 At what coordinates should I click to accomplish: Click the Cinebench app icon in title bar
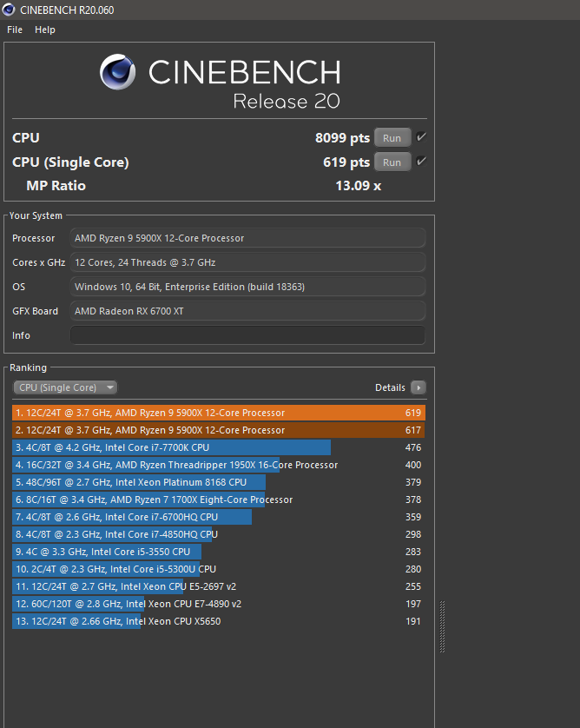click(x=9, y=10)
